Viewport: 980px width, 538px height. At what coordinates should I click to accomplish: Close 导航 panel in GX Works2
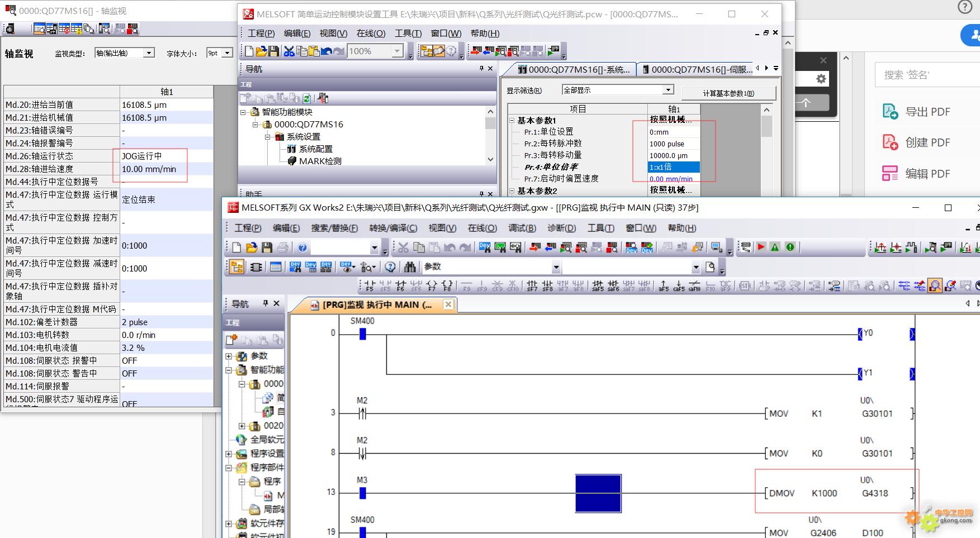tap(276, 303)
